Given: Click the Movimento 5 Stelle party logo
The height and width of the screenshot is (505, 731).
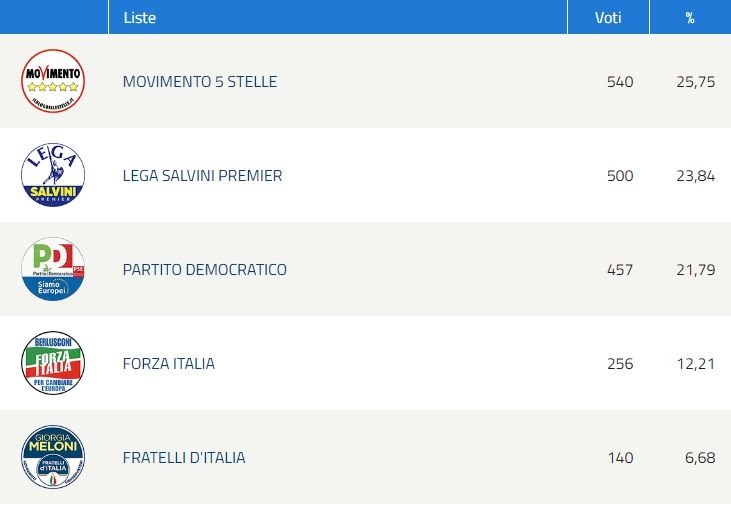Looking at the screenshot, I should click(x=53, y=81).
